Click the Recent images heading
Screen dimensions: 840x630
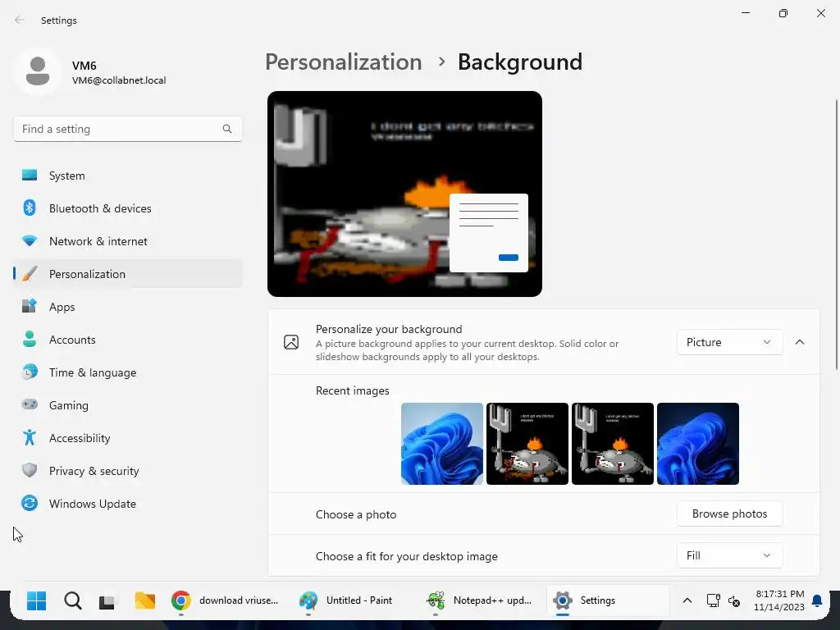pos(352,390)
